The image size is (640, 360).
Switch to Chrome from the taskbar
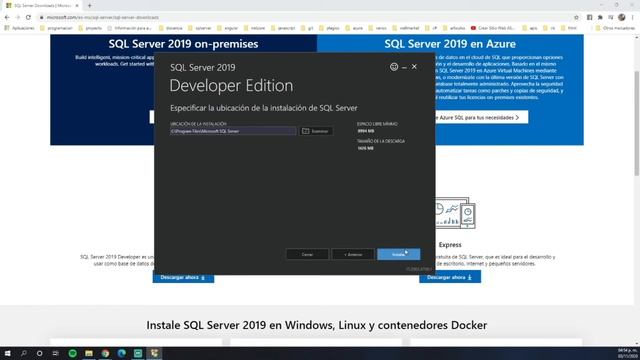[x=105, y=353]
